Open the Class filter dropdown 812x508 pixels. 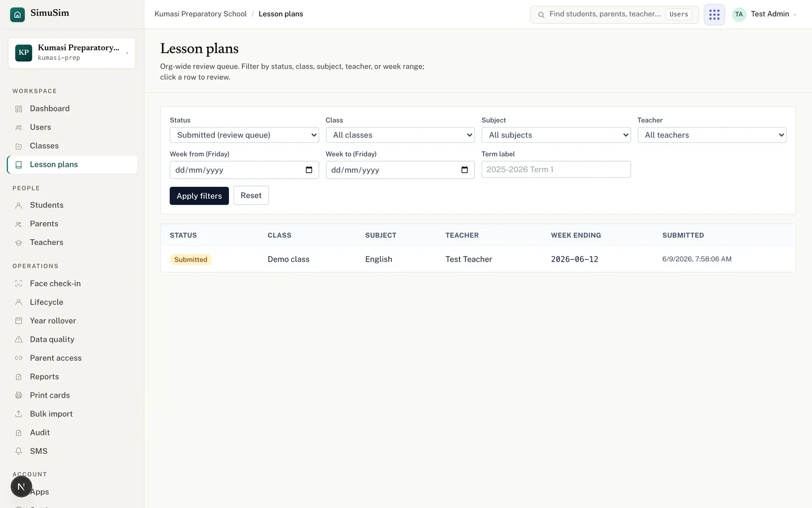point(400,135)
